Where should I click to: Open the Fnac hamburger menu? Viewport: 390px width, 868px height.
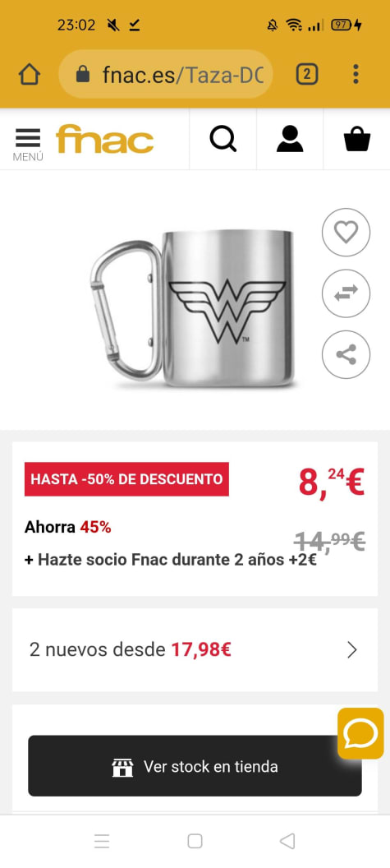tap(28, 144)
